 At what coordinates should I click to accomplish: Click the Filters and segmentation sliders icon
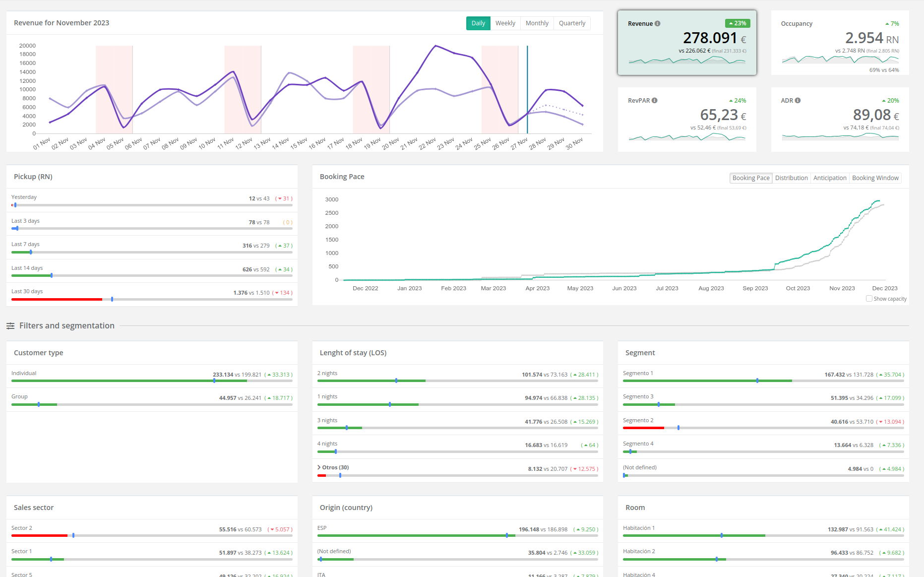[10, 326]
